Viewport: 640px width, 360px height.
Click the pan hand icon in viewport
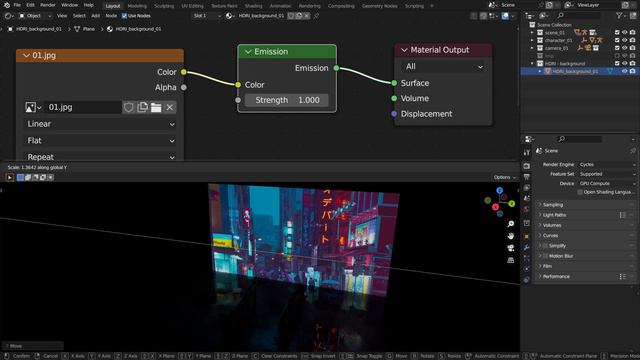tap(511, 236)
